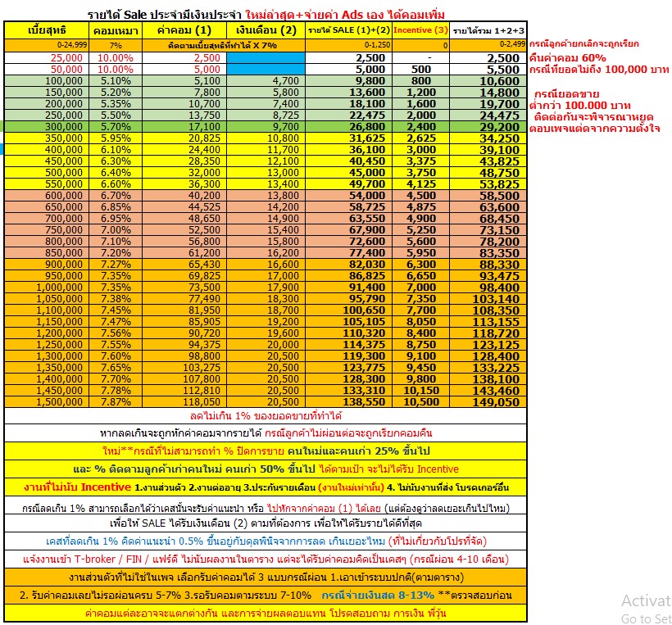Screen dimensions: 672x625
Task: Click the red 'คืนค่าคอม 60%' note
Action: pos(568,57)
